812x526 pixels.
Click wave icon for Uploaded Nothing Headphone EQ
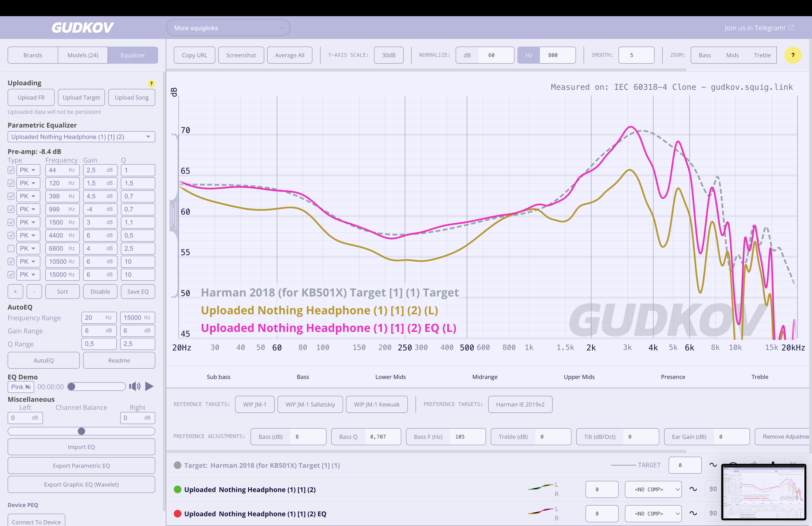(x=693, y=513)
